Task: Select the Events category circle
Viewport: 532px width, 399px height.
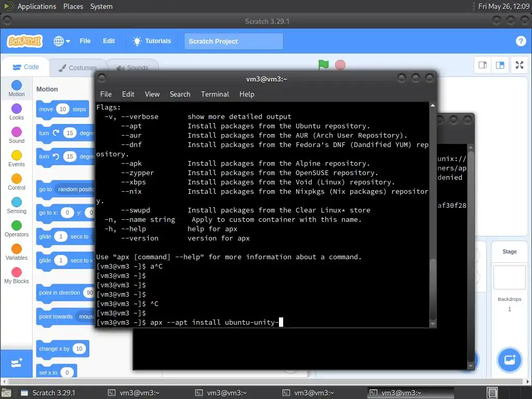Action: click(x=16, y=155)
